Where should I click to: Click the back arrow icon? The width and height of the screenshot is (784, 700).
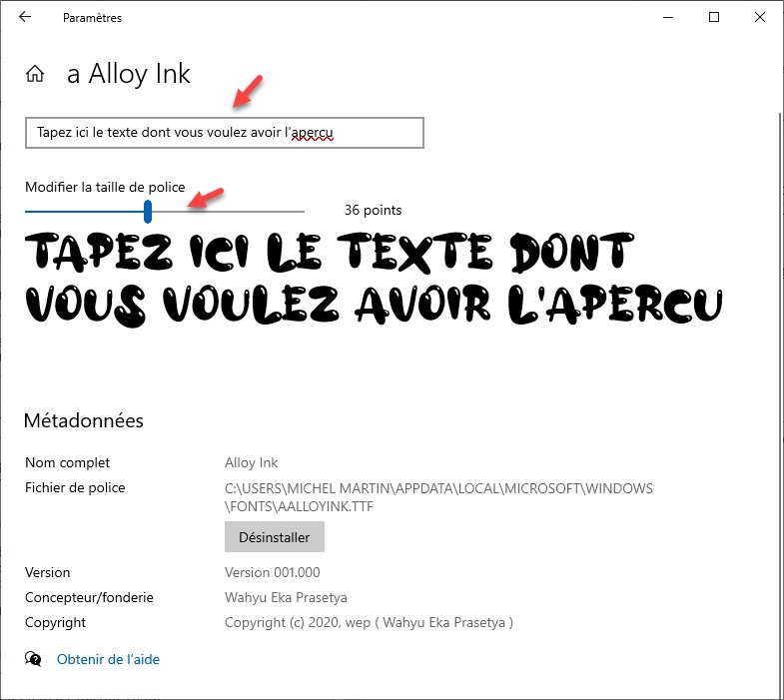click(25, 17)
